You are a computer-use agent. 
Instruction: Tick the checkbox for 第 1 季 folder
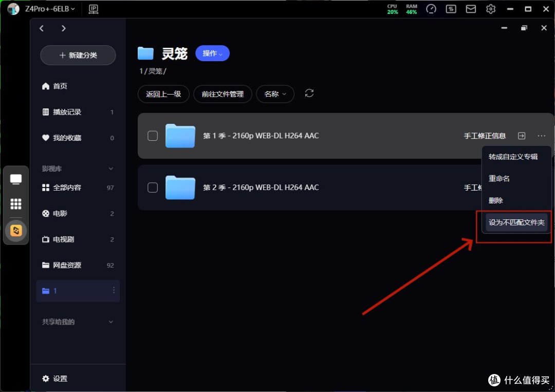tap(153, 136)
